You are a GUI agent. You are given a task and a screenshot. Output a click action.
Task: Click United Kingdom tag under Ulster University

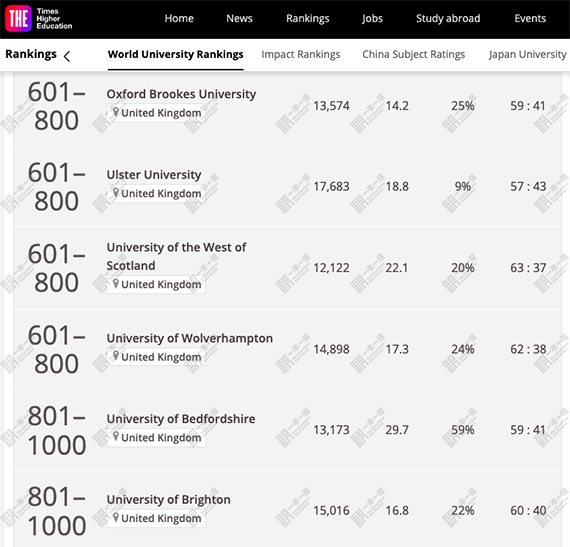(x=156, y=193)
